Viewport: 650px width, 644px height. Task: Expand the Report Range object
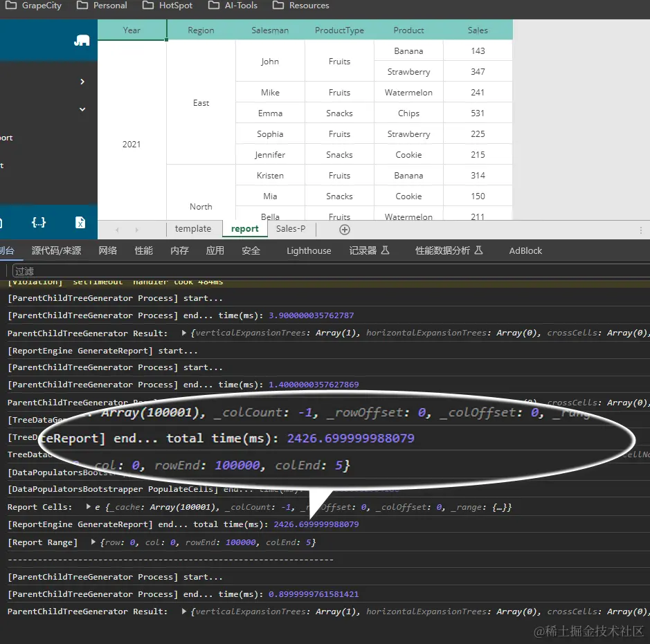[93, 542]
